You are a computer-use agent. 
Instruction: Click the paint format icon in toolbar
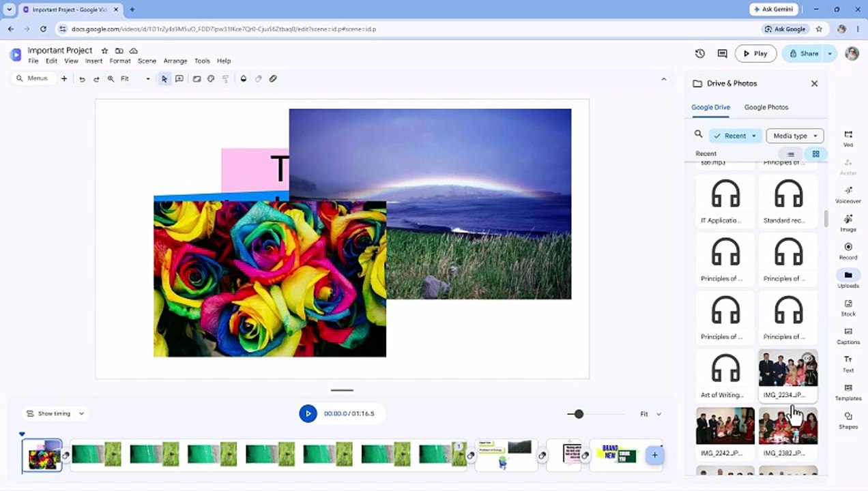pyautogui.click(x=225, y=79)
